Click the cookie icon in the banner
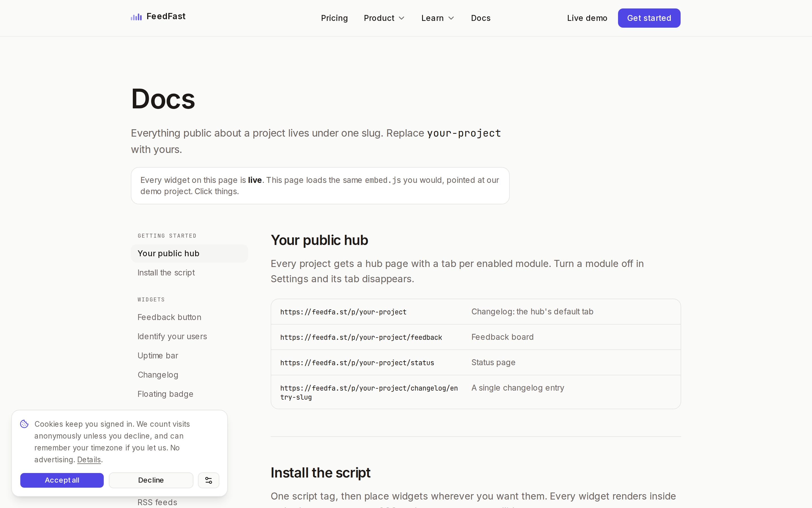812x508 pixels. point(25,424)
